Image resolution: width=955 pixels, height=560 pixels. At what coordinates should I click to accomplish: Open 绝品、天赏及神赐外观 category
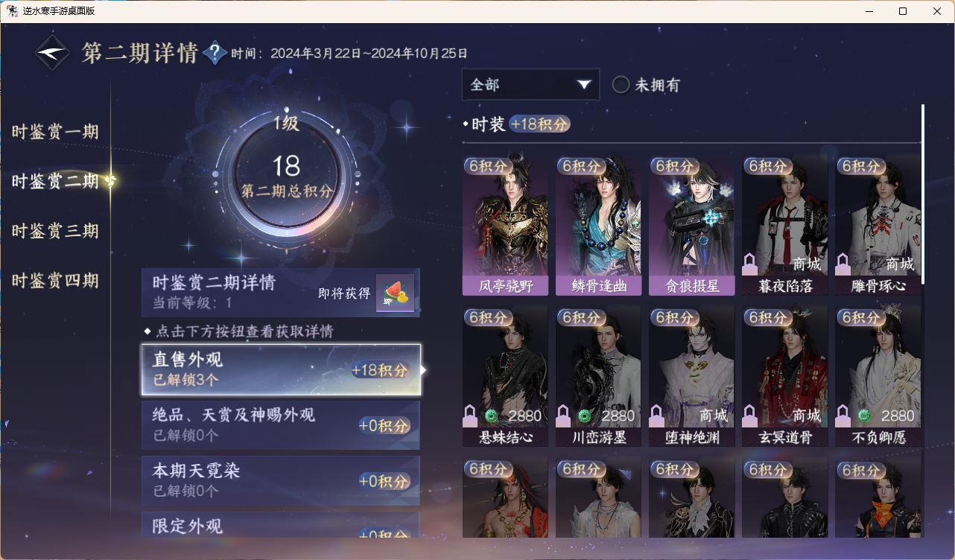281,424
